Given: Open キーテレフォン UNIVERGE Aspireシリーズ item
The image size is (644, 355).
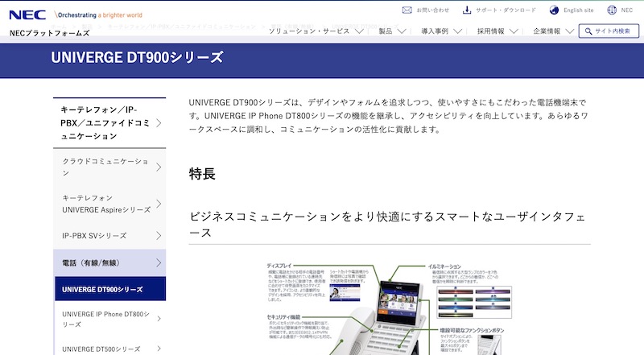Looking at the screenshot, I should (x=109, y=204).
